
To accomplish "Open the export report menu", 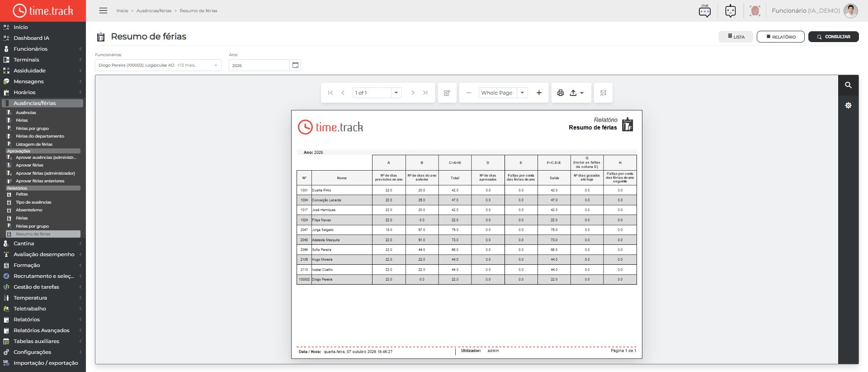I will coord(576,93).
